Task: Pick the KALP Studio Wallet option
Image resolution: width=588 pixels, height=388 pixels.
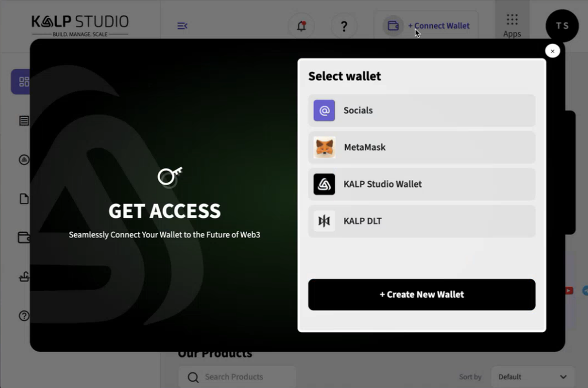Action: click(x=421, y=184)
